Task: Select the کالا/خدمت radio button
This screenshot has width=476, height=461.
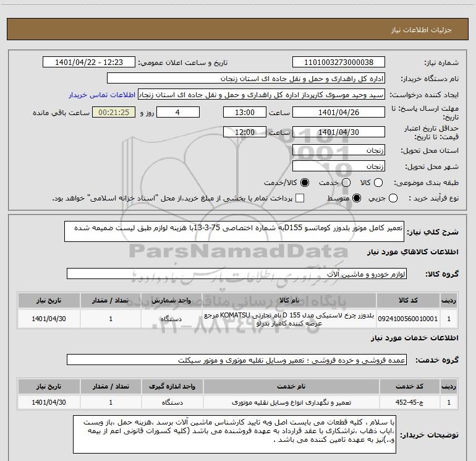Action: [305, 183]
